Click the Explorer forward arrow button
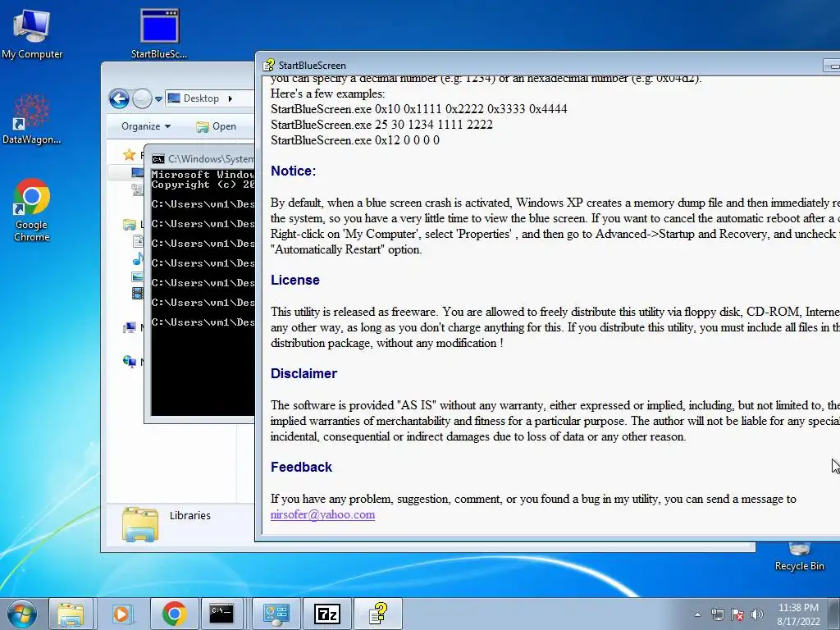840x630 pixels. pyautogui.click(x=142, y=98)
